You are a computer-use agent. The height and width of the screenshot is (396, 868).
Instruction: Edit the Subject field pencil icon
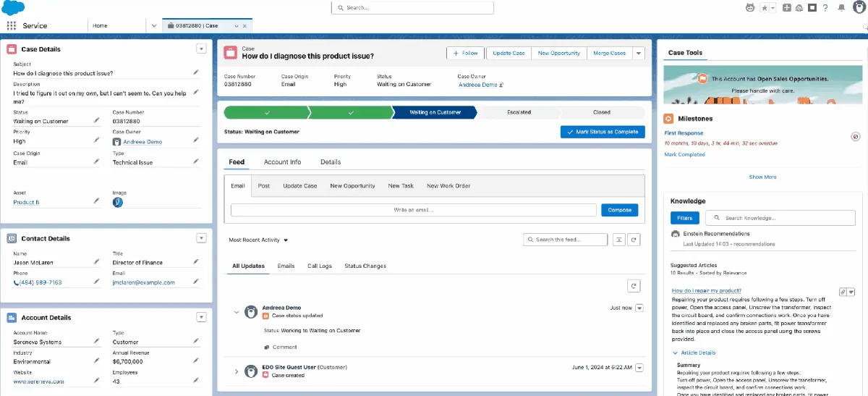[195, 72]
